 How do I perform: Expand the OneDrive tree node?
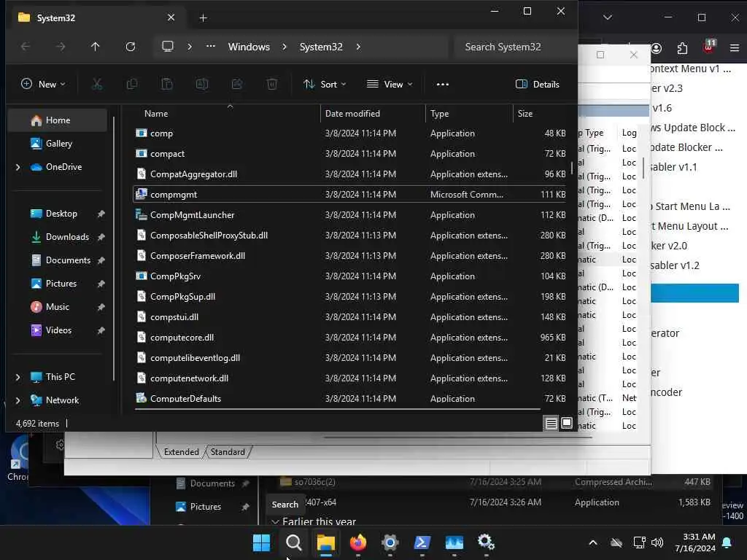pyautogui.click(x=18, y=167)
